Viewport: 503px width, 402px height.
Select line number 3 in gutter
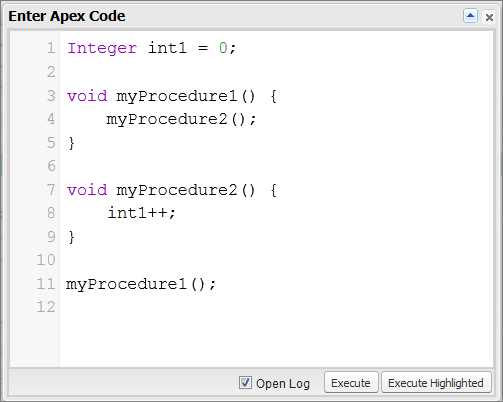51,96
